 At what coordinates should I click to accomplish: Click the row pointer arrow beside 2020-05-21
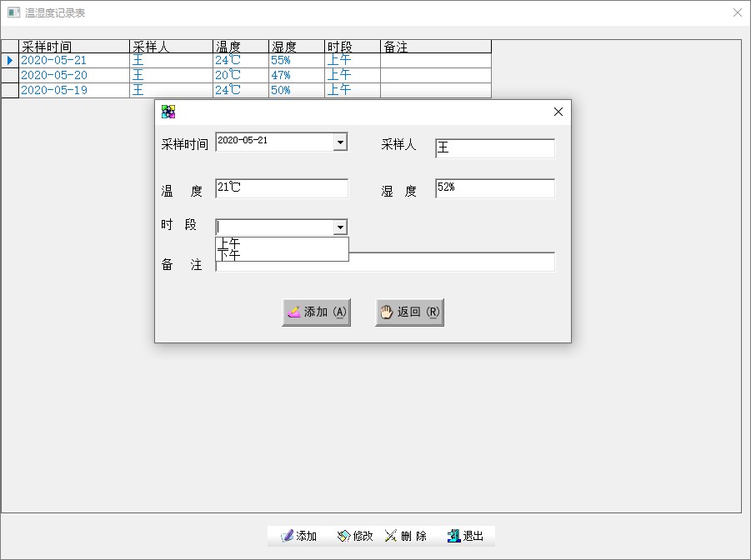click(10, 61)
